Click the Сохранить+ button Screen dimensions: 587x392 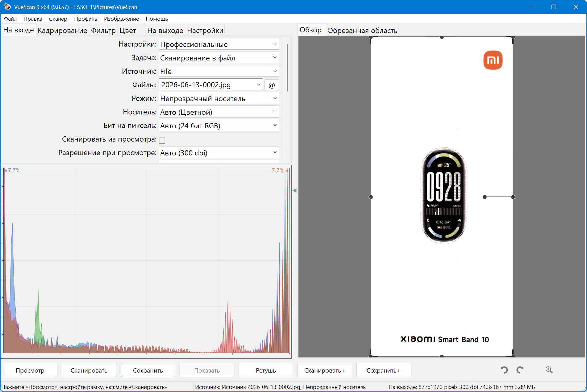384,370
